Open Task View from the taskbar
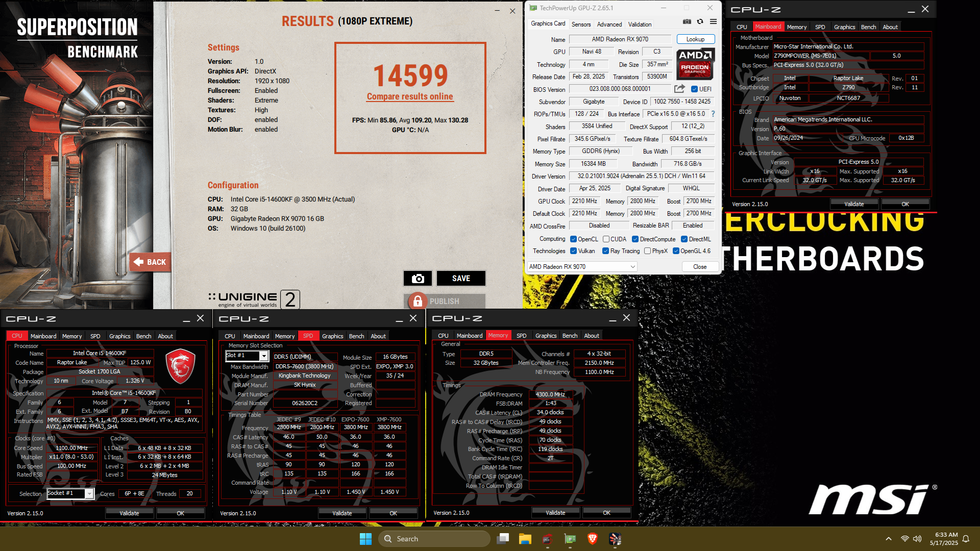This screenshot has width=980, height=551. pyautogui.click(x=503, y=539)
